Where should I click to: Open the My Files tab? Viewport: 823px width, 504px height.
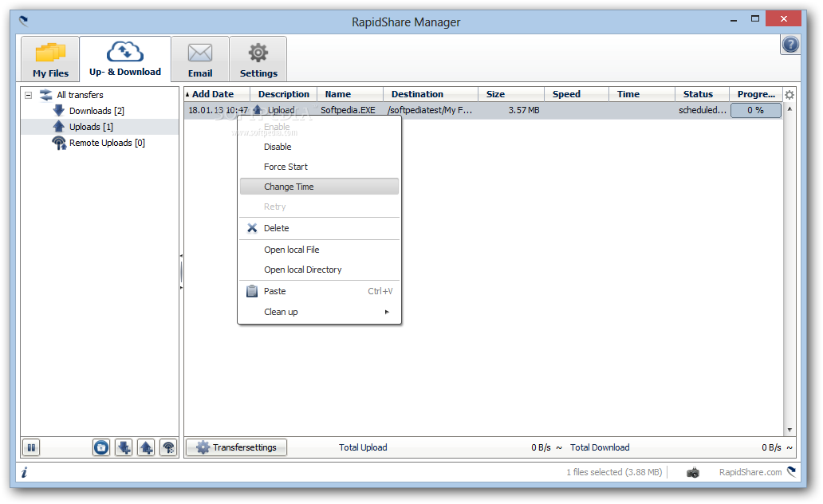pyautogui.click(x=50, y=59)
